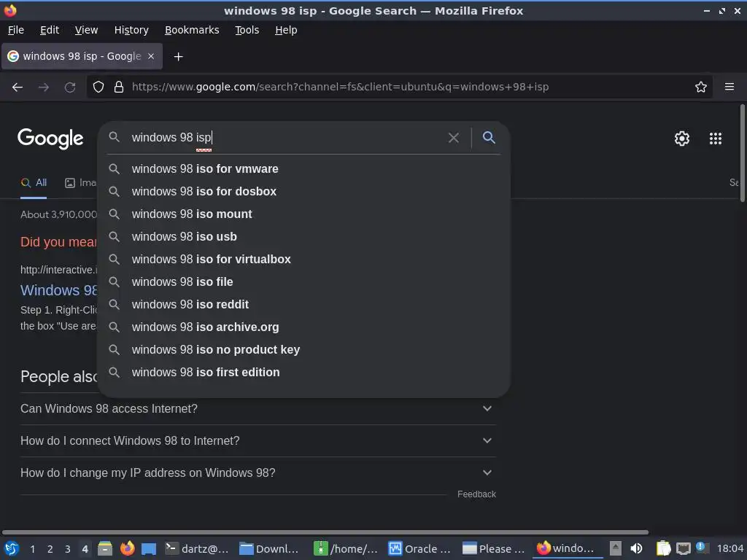The height and width of the screenshot is (560, 747).
Task: Open the Tools menu
Action: 247,30
